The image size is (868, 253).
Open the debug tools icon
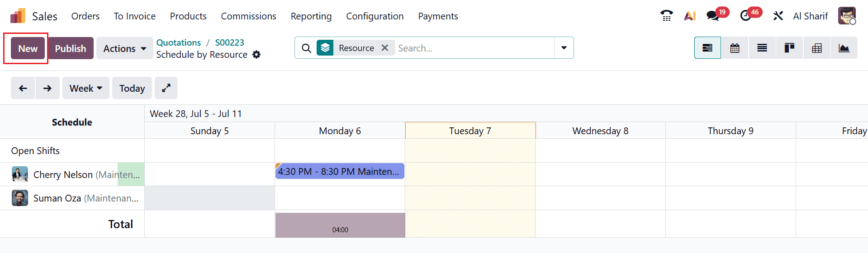pyautogui.click(x=778, y=16)
